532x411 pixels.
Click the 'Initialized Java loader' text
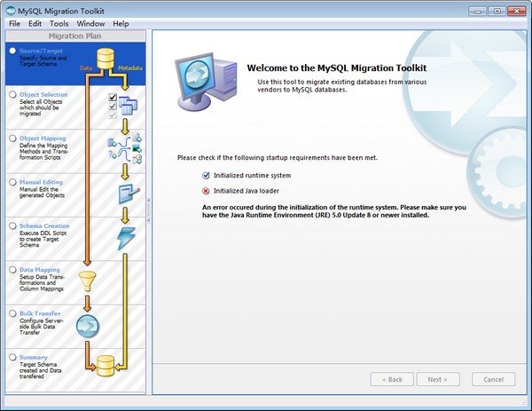click(x=246, y=191)
